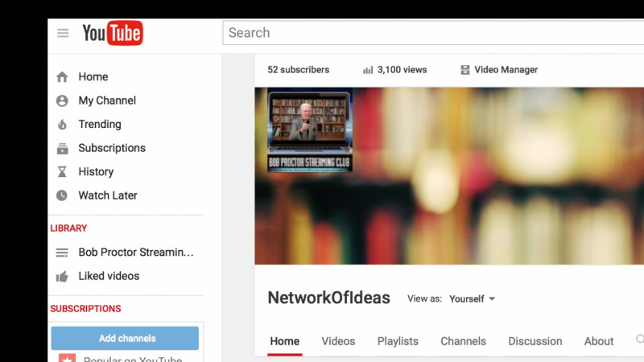Go to My Channel
The image size is (644, 362).
(107, 101)
